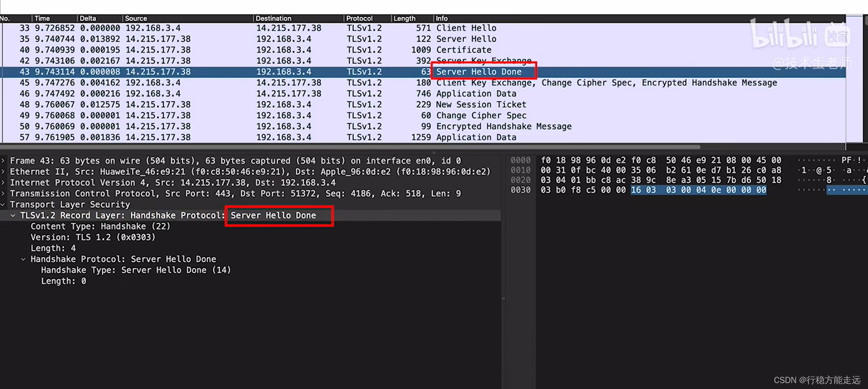Click hex offset row 0010 in bytes pane
Screen dimensions: 868x389
(x=521, y=170)
